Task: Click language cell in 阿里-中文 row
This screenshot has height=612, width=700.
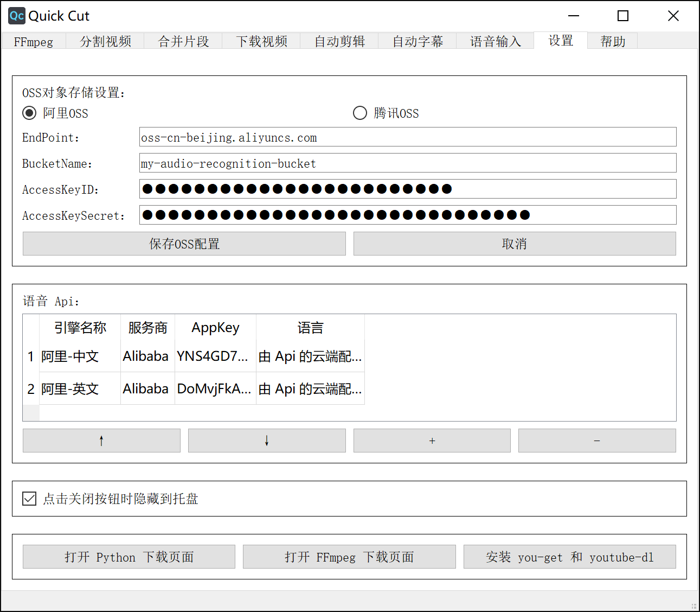Action: click(311, 356)
